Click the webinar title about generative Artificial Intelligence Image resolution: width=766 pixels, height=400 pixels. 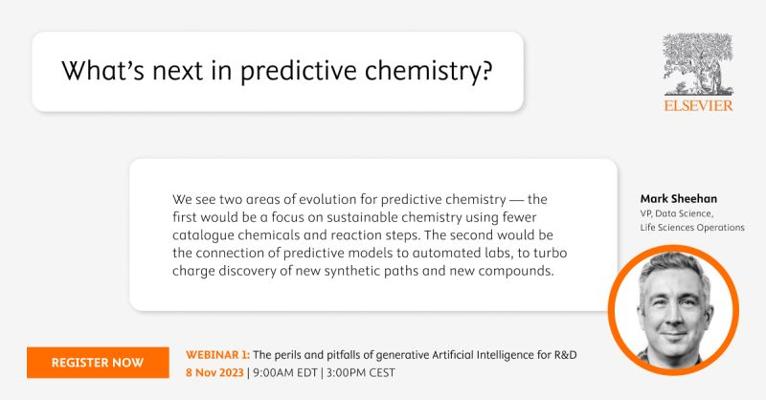coord(415,355)
